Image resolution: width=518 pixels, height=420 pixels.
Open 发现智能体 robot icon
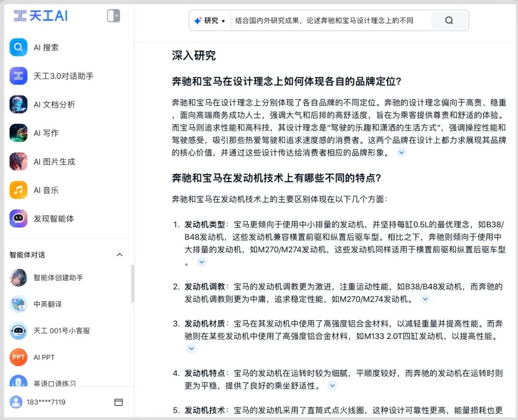[x=18, y=219]
